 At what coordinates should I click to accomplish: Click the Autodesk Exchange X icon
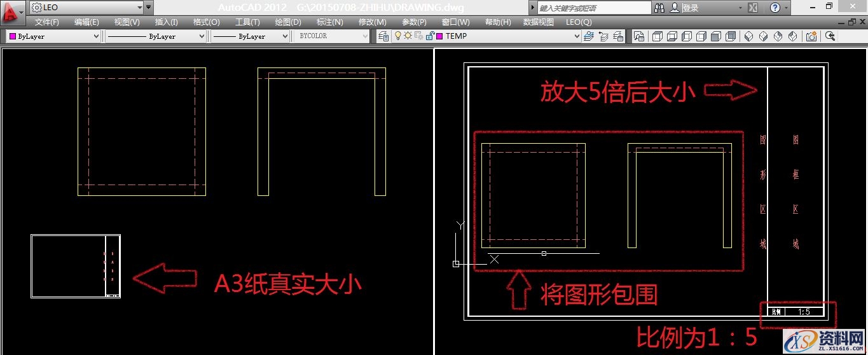point(752,8)
